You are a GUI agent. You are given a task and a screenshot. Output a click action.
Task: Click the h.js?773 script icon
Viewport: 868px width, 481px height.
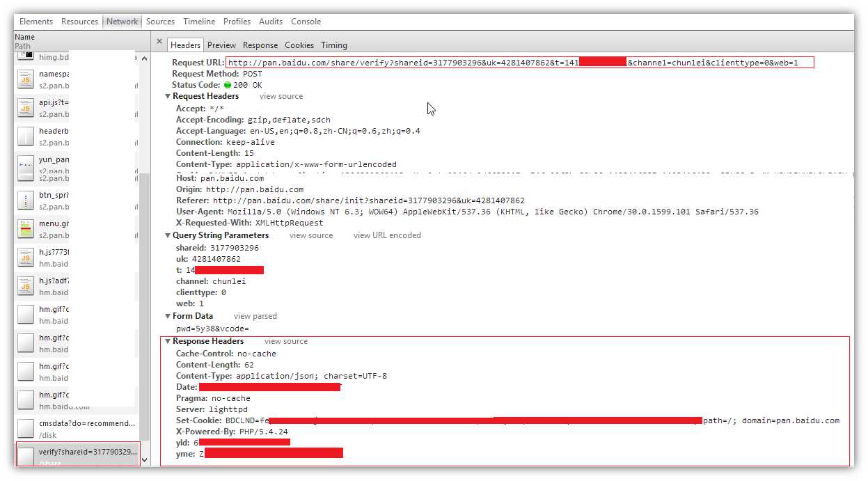[x=26, y=258]
